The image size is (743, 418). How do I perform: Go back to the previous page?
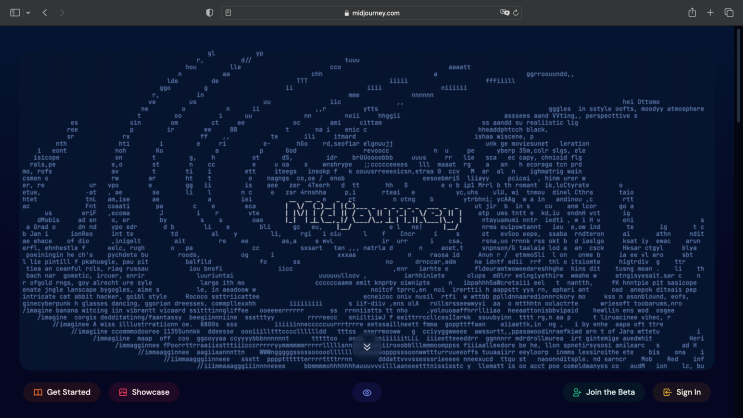click(45, 13)
